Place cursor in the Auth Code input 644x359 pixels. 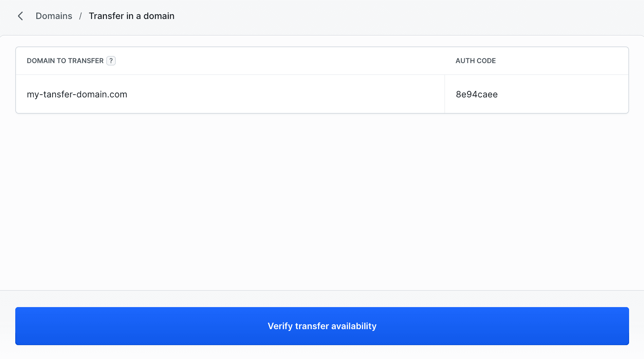click(536, 94)
